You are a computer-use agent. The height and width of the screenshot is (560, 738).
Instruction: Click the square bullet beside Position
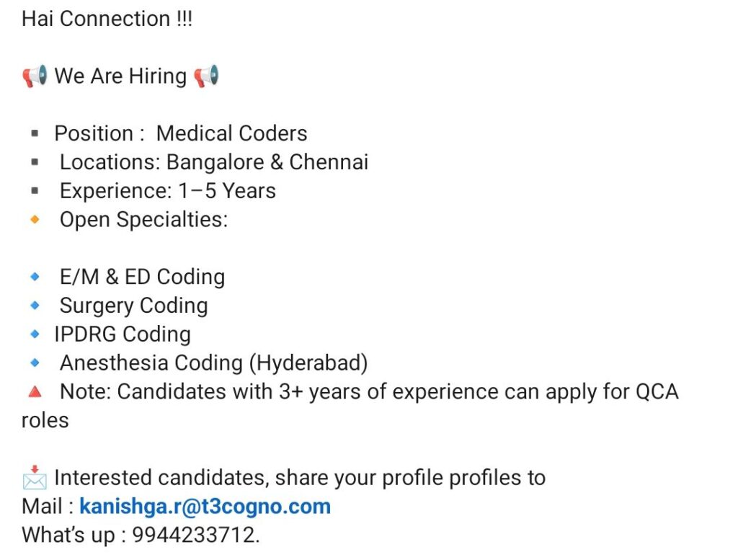(35, 133)
